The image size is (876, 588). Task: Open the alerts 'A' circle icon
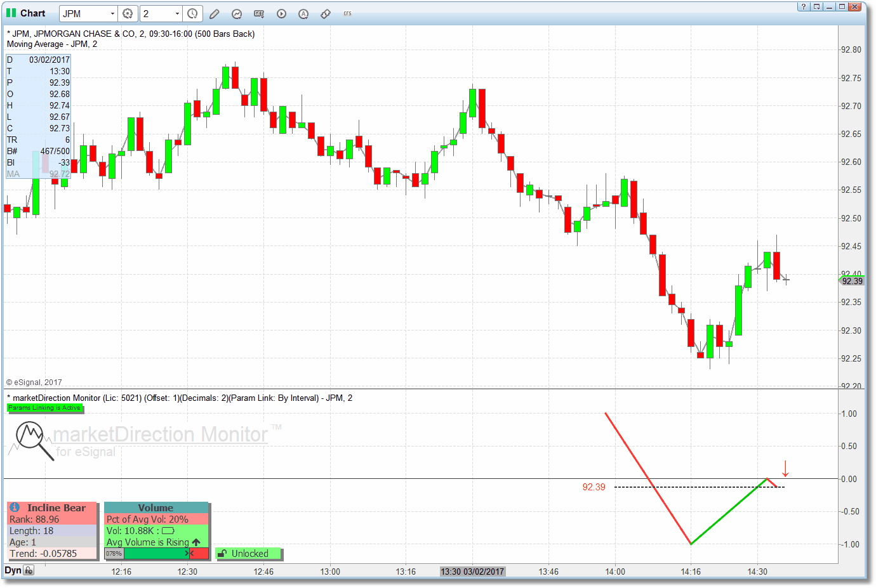click(x=303, y=13)
